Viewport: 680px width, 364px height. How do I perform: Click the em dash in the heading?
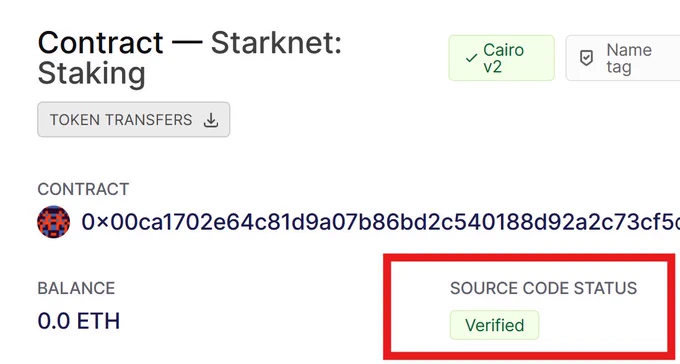[x=187, y=43]
